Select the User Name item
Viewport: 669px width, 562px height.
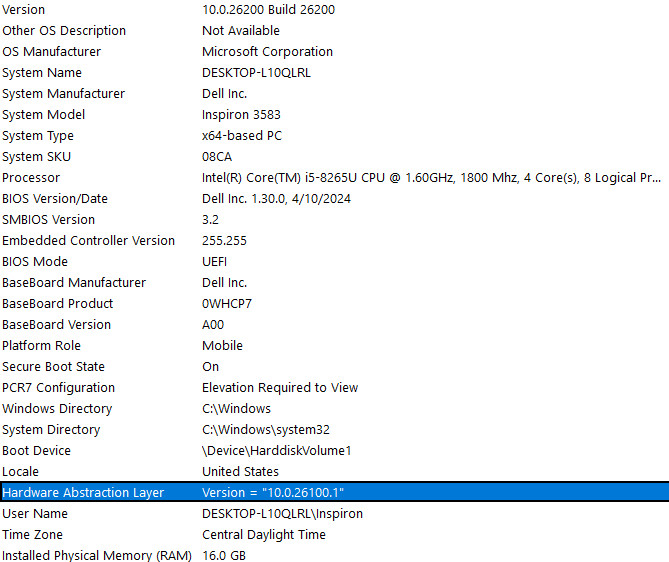(x=35, y=513)
